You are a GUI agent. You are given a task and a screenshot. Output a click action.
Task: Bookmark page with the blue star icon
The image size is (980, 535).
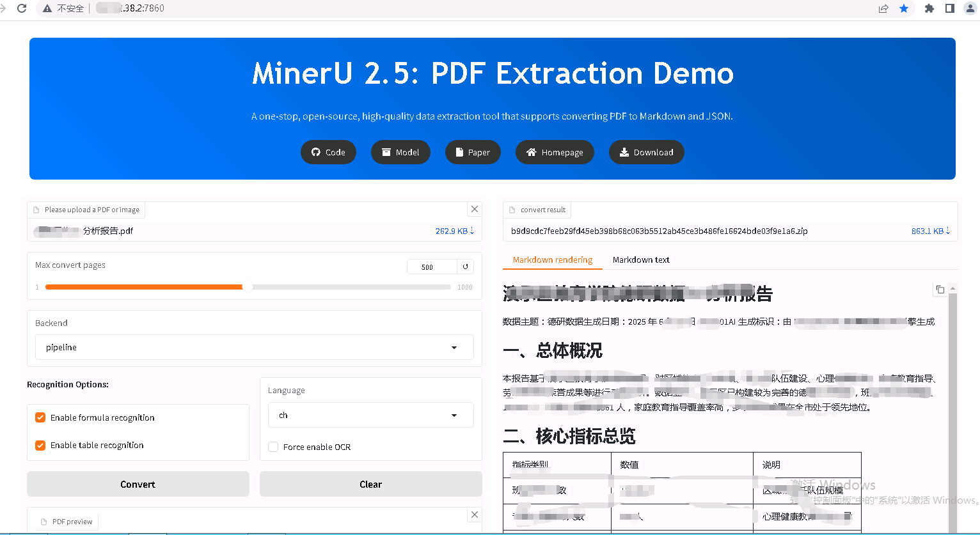coord(904,8)
